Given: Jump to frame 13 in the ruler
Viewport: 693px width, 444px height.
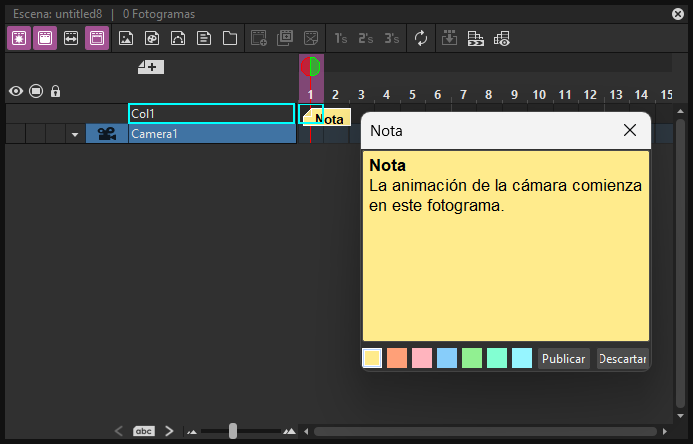Looking at the screenshot, I should pyautogui.click(x=616, y=95).
